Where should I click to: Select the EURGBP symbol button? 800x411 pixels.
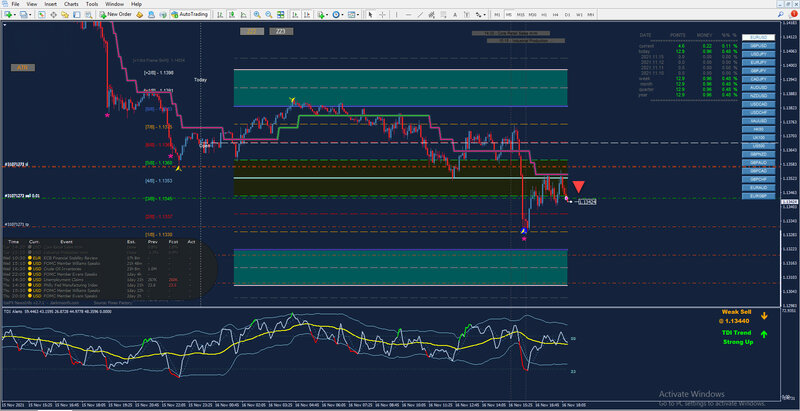pos(758,195)
